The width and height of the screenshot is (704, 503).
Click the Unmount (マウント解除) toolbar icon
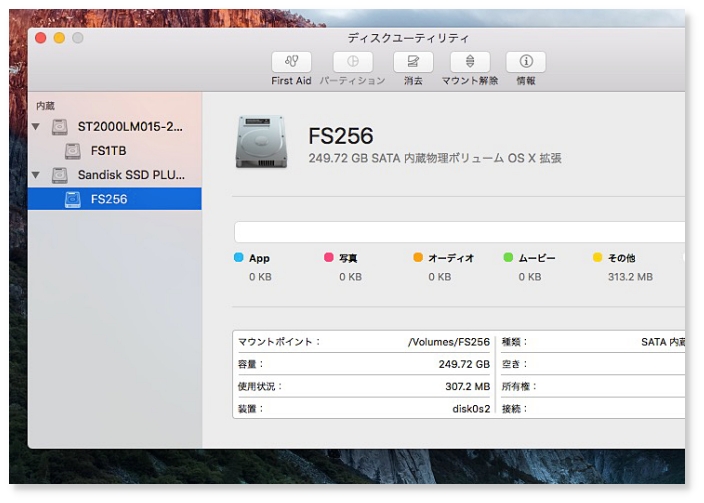(469, 62)
